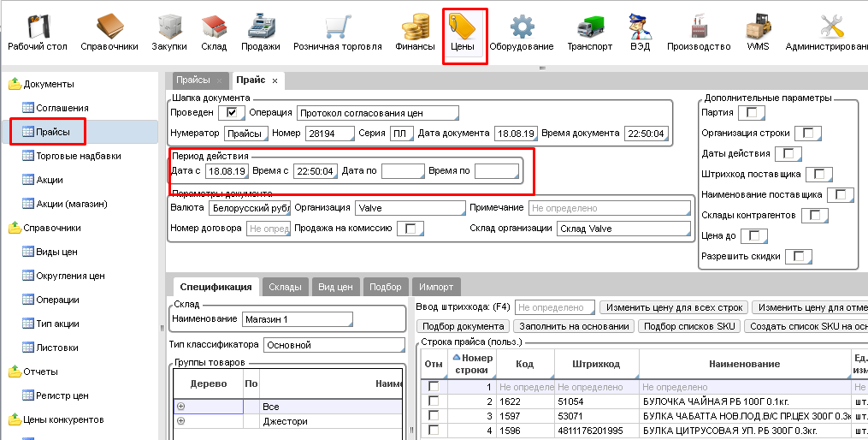Expand the Все tree node
Image resolution: width=868 pixels, height=440 pixels.
[x=180, y=407]
